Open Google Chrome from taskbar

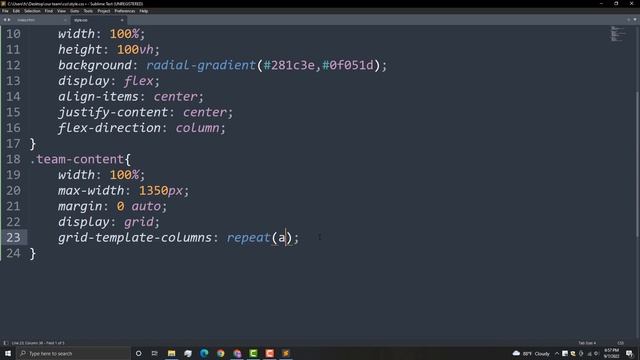(x=221, y=353)
